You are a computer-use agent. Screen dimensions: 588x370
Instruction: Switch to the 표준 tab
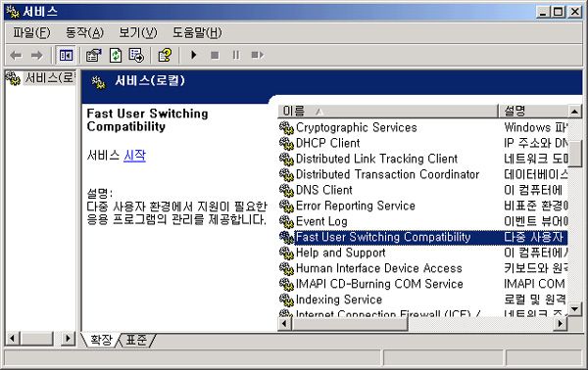tap(136, 340)
